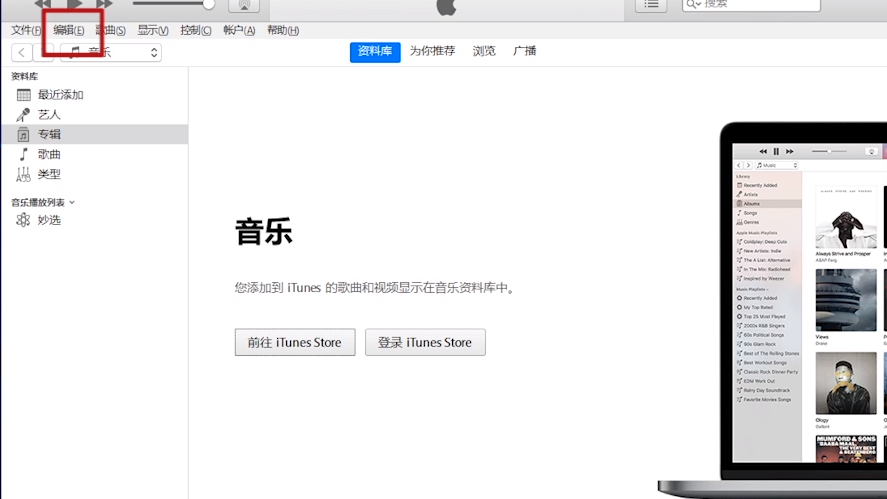Select 专辑 in the sidebar
Image resolution: width=887 pixels, height=499 pixels.
(94, 134)
